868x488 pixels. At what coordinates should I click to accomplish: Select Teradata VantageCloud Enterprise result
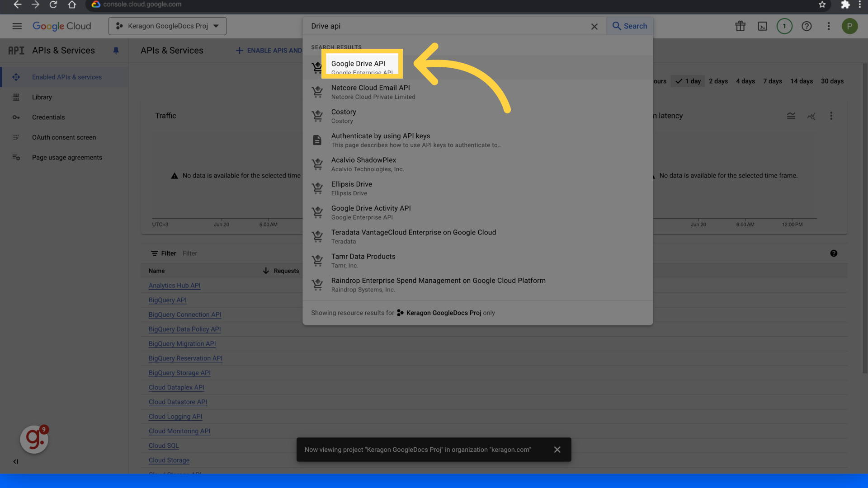tap(477, 236)
